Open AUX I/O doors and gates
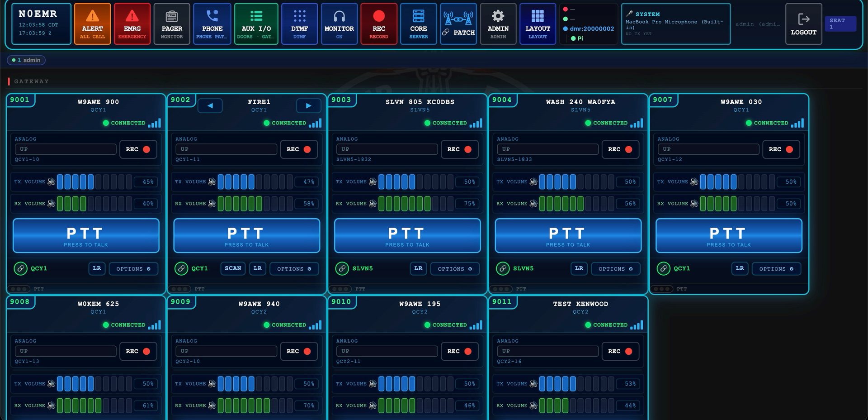Screen dimensions: 868x420 (x=256, y=24)
